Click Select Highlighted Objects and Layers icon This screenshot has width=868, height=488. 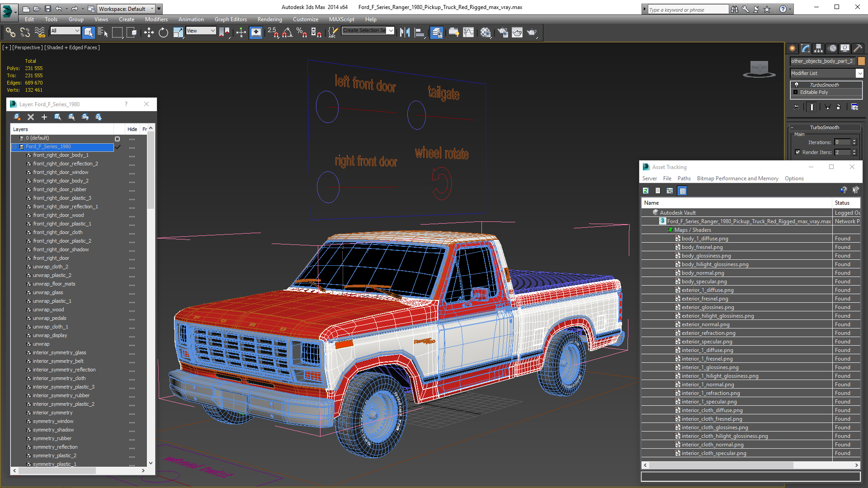[x=57, y=117]
